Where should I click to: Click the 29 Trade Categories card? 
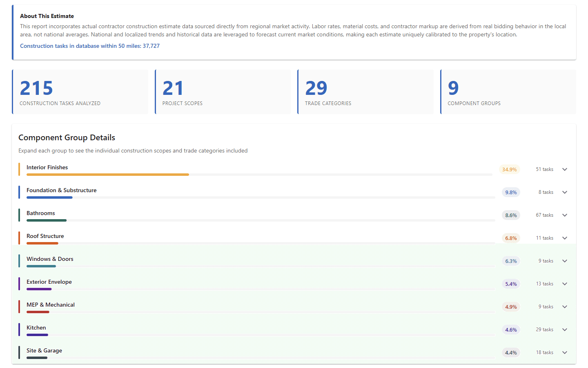[x=365, y=92]
